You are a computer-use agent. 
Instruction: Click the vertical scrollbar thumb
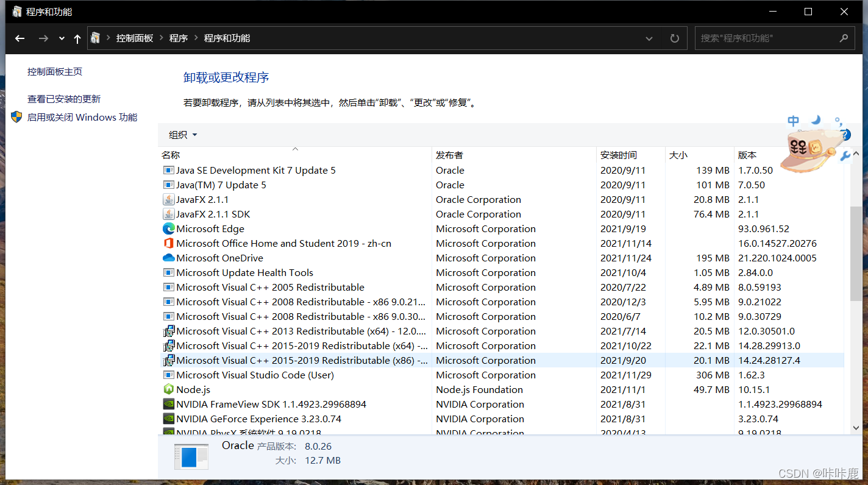point(856,253)
